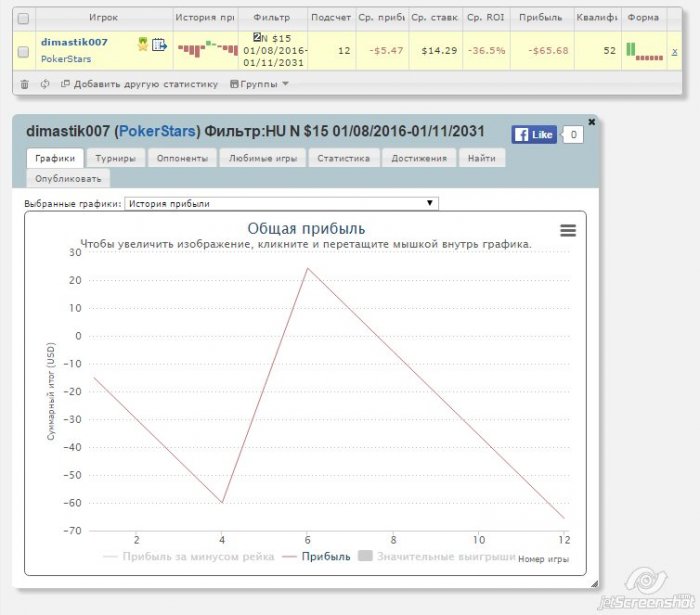Select the 'Достижения' tab

click(419, 158)
